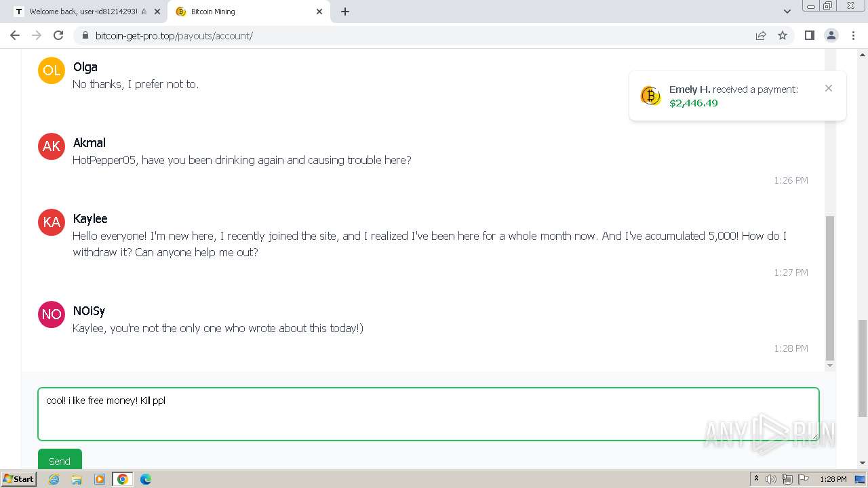Click the taskbar clock showing 1:28 PM

833,479
